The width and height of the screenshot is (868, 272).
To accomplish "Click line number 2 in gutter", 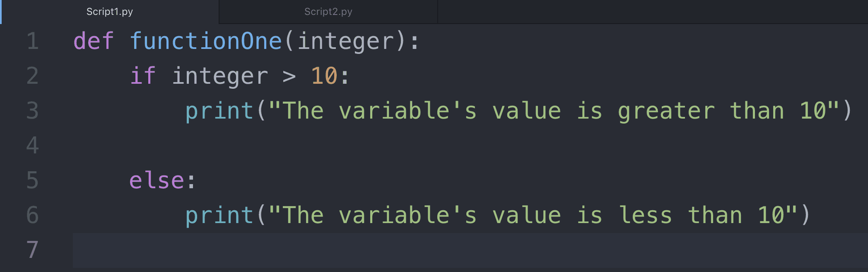I will click(32, 76).
